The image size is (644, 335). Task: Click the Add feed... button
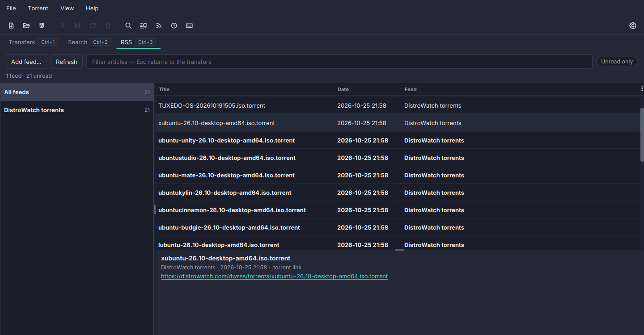[26, 62]
